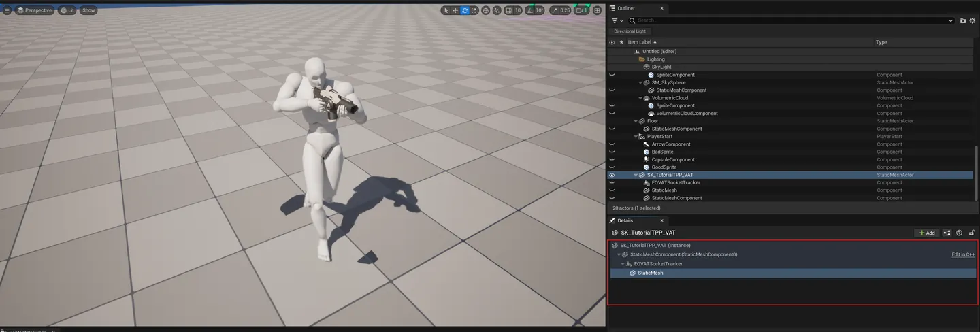Open the viewport Show menu
The height and width of the screenshot is (332, 980).
click(88, 10)
